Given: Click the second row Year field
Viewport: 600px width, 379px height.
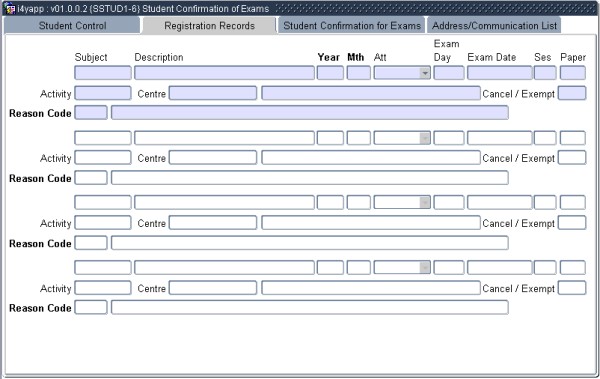Looking at the screenshot, I should click(x=330, y=138).
